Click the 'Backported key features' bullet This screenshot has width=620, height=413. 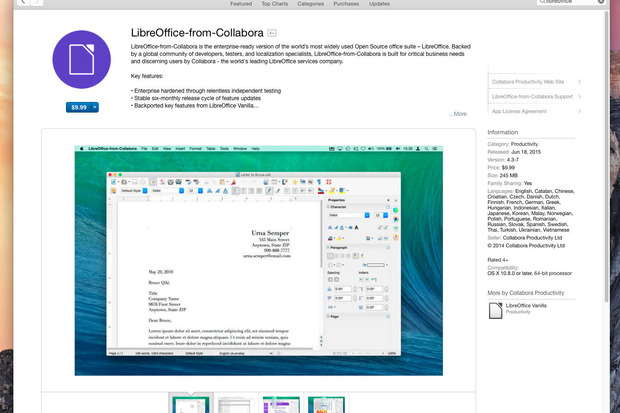click(x=195, y=106)
